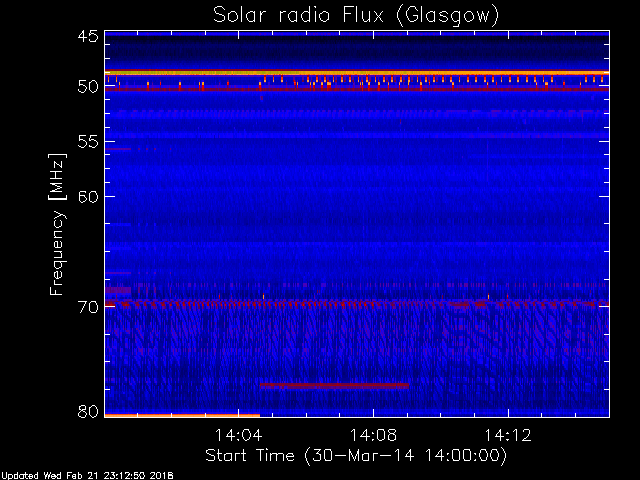Click the 14:08 time tick label

[373, 435]
